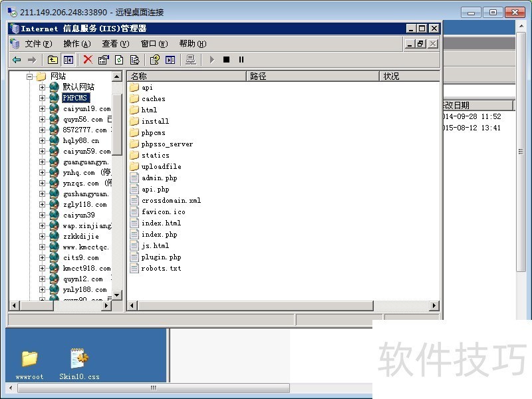Click the Start (play) site button
The height and width of the screenshot is (399, 532).
(x=212, y=60)
